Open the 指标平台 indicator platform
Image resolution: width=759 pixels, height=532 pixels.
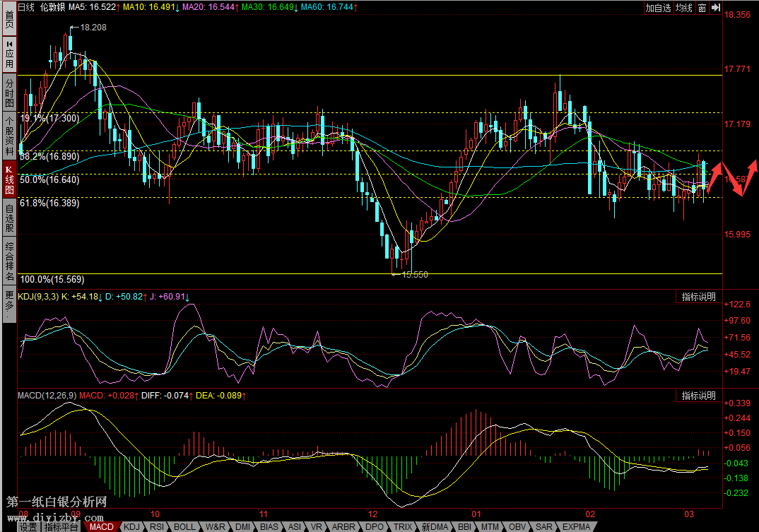(62, 527)
